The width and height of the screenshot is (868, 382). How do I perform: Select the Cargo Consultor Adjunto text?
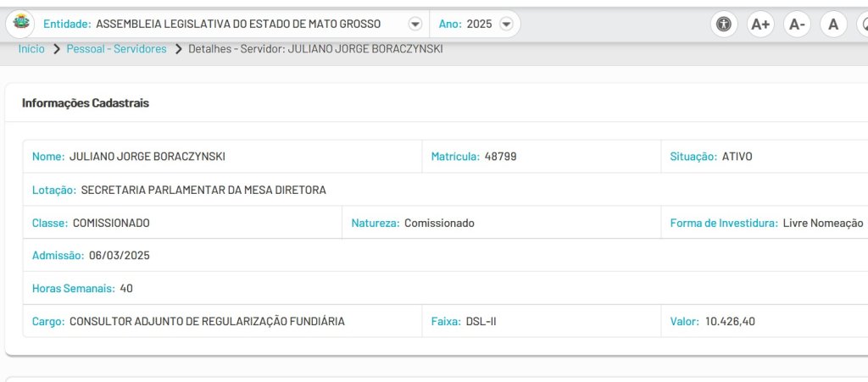pos(207,321)
